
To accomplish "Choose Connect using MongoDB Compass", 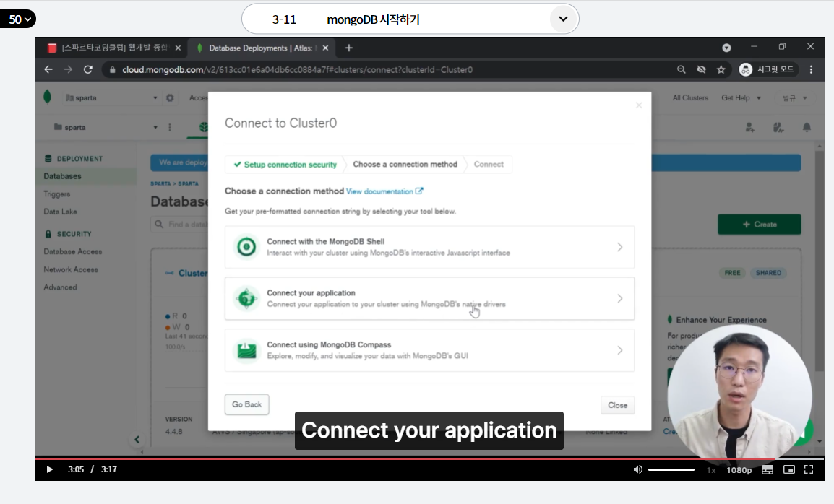I will pyautogui.click(x=429, y=350).
